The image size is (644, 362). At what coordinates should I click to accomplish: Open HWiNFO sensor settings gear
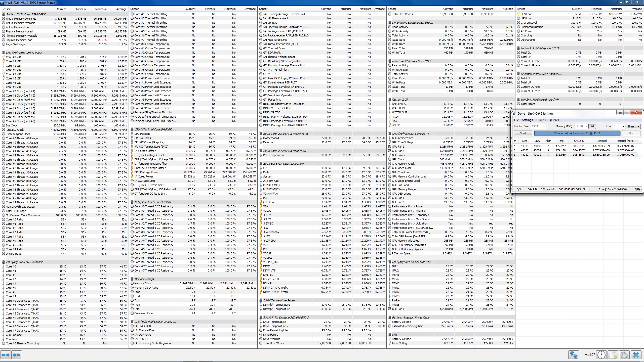(624, 355)
